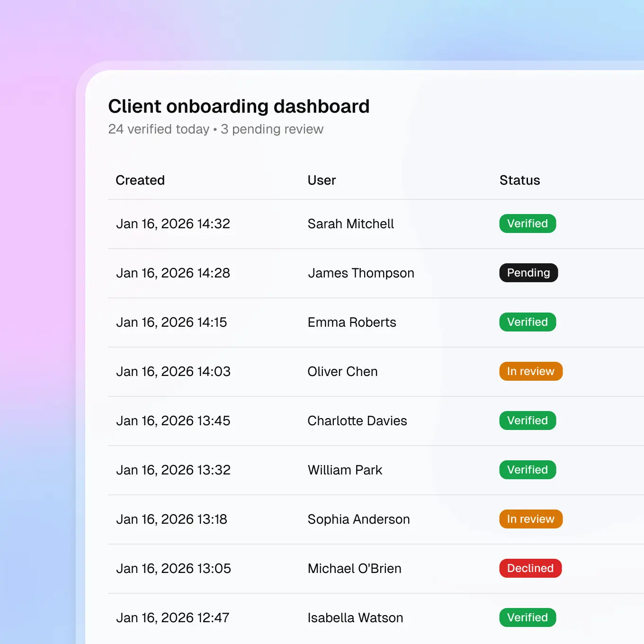Open Emma Roberts user record
The image size is (644, 644).
pyautogui.click(x=352, y=322)
